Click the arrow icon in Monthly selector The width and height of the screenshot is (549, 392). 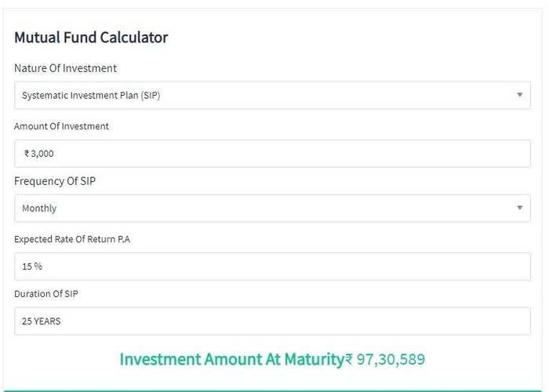point(519,208)
